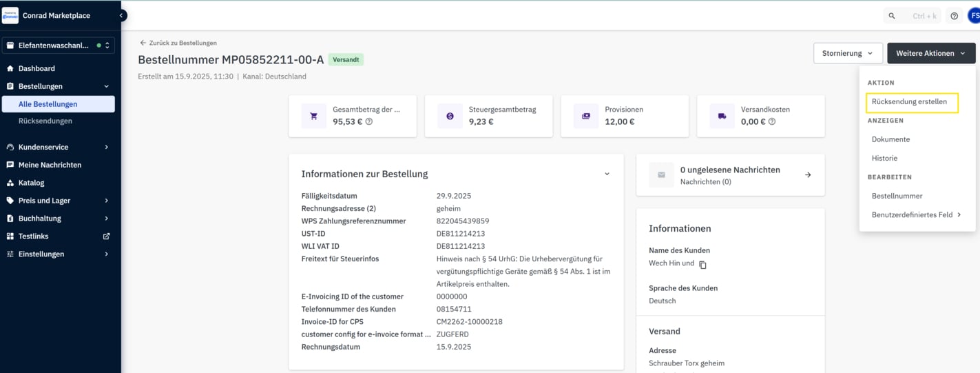
Task: Open Testlinks external link icon
Action: click(x=106, y=236)
